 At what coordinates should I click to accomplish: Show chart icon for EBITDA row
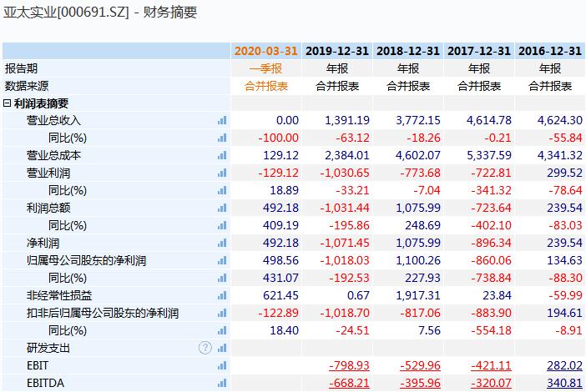[222, 383]
